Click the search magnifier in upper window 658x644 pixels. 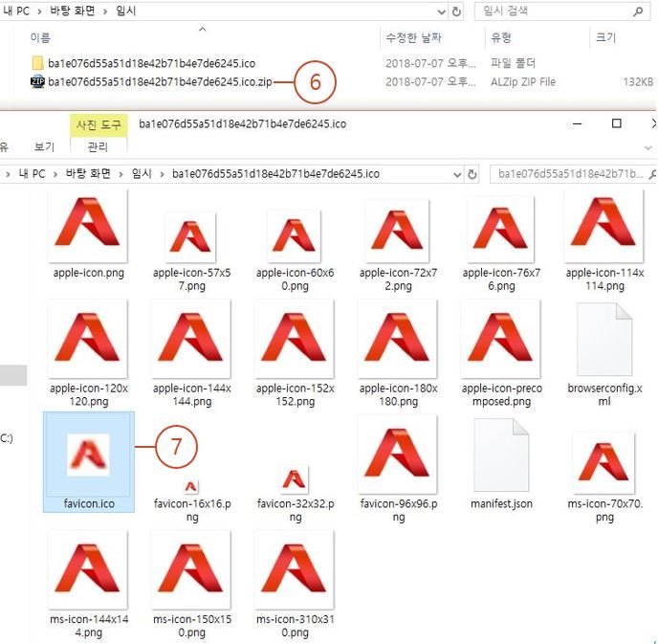point(638,11)
